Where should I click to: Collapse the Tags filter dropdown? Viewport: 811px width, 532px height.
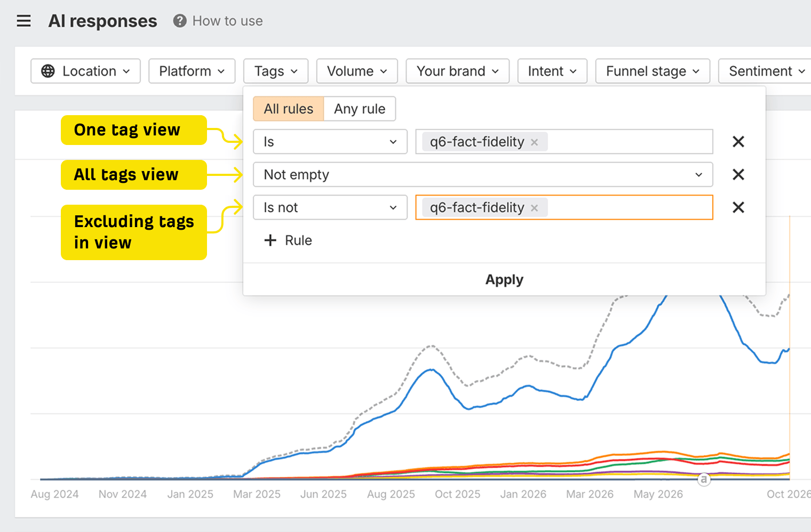[x=276, y=71]
